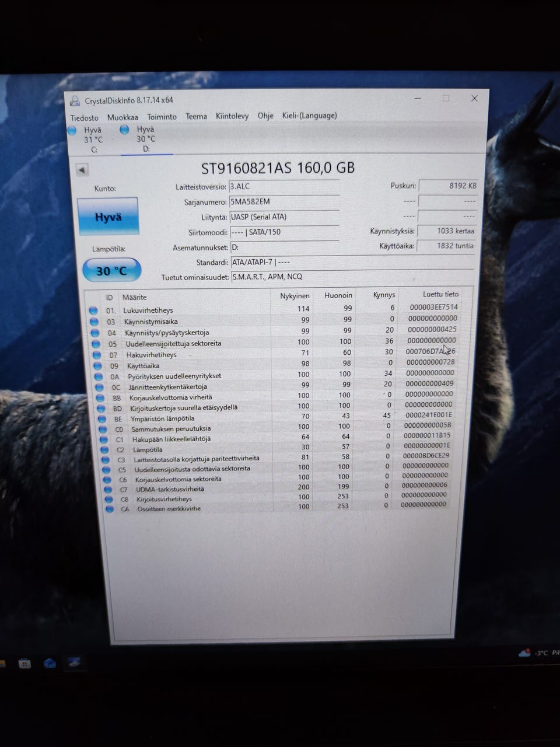560x747 pixels.
Task: Click the Tuetut ominaisuudet field
Action: point(353,277)
